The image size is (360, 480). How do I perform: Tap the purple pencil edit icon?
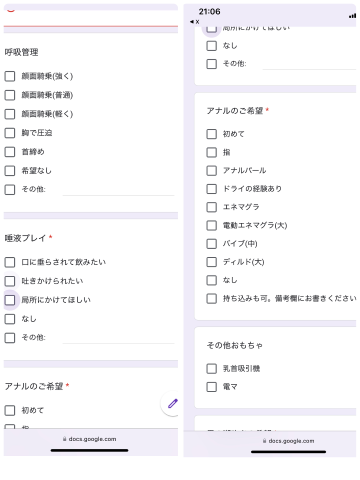tap(173, 404)
